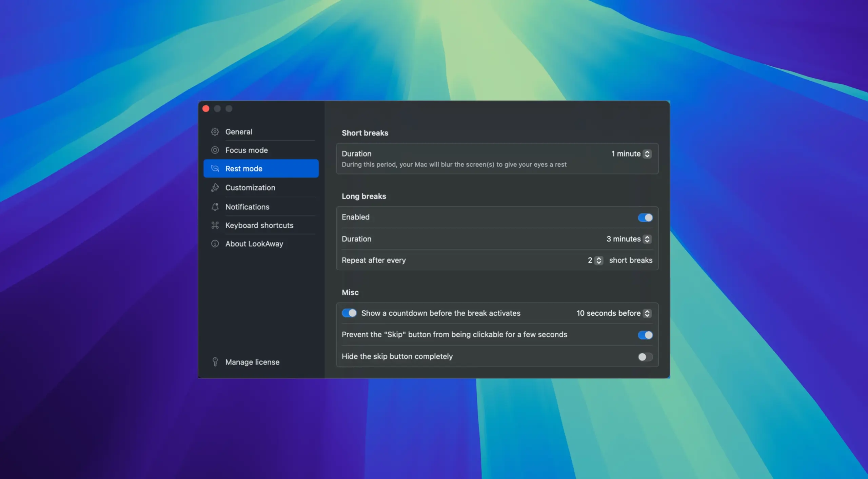Click the Rest mode eye icon

coord(215,168)
